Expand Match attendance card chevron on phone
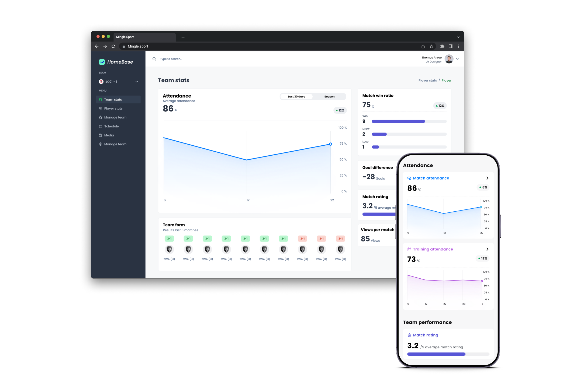584x392 pixels. [x=487, y=178]
